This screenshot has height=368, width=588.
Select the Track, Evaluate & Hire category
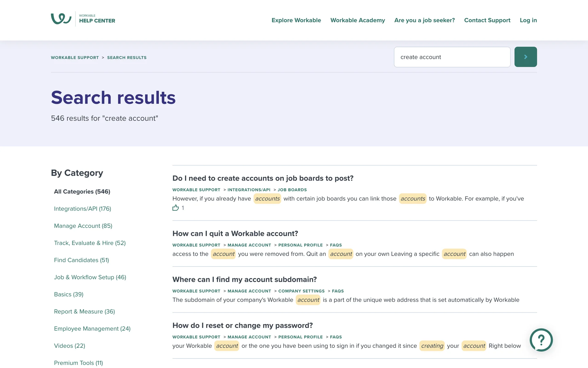tap(90, 243)
